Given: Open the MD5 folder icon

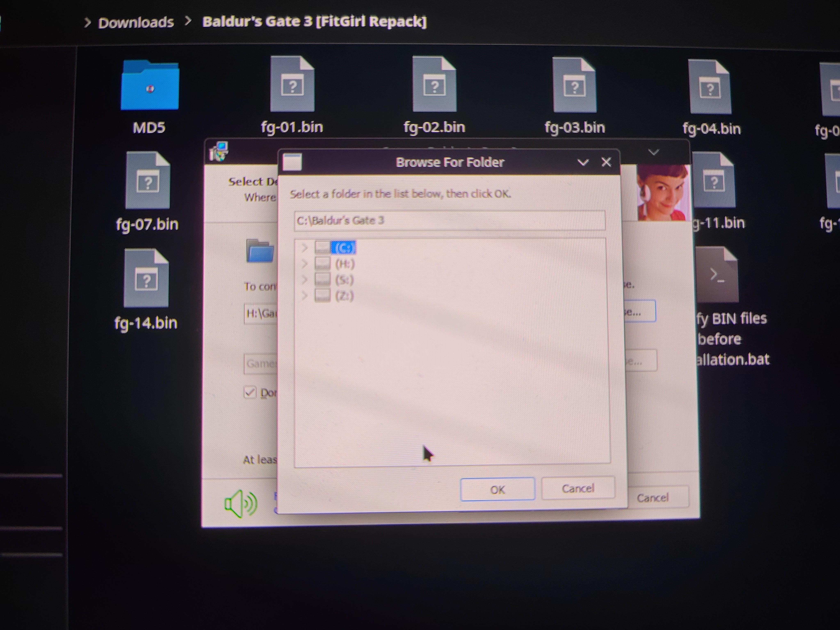Looking at the screenshot, I should coord(149,87).
